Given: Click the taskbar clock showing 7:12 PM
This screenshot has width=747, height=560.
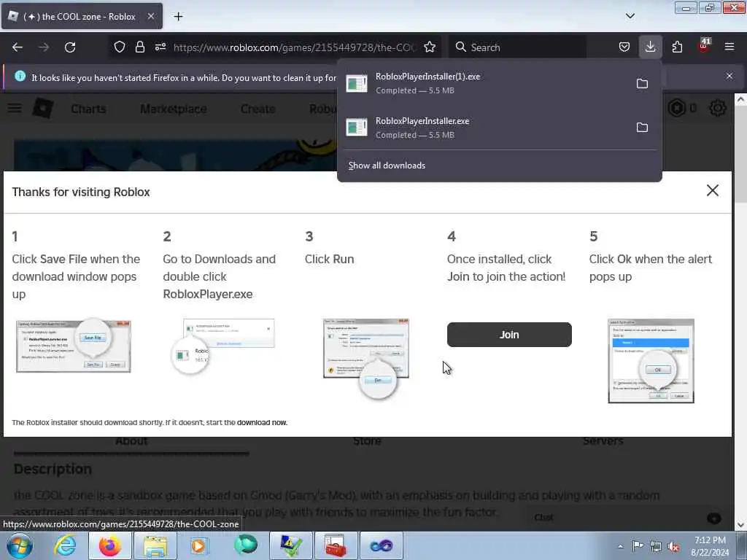Looking at the screenshot, I should 710,546.
